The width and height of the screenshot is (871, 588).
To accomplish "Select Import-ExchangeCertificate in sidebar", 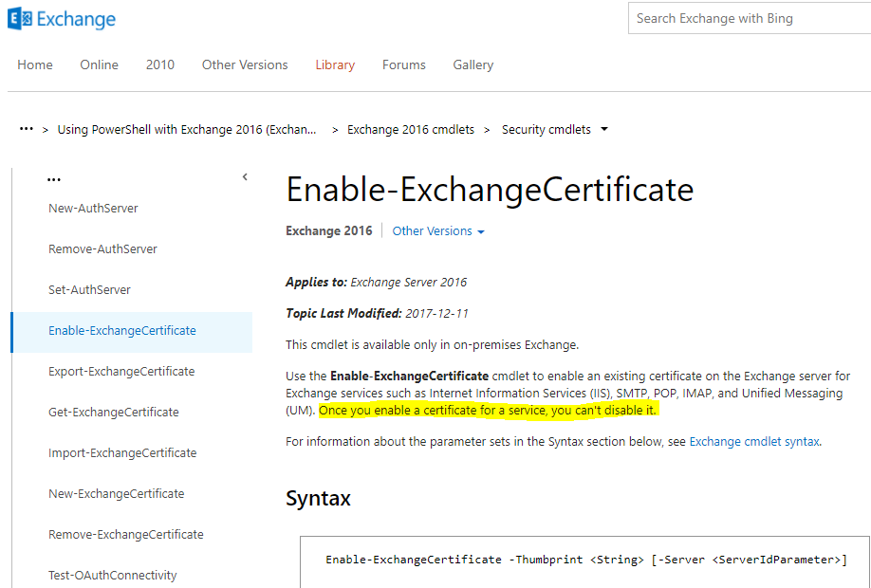I will click(122, 452).
